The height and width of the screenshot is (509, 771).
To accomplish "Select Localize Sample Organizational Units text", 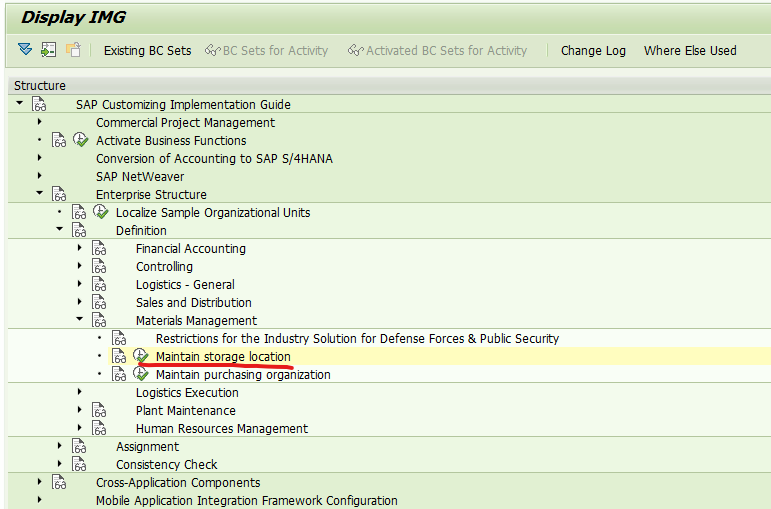I will click(213, 212).
